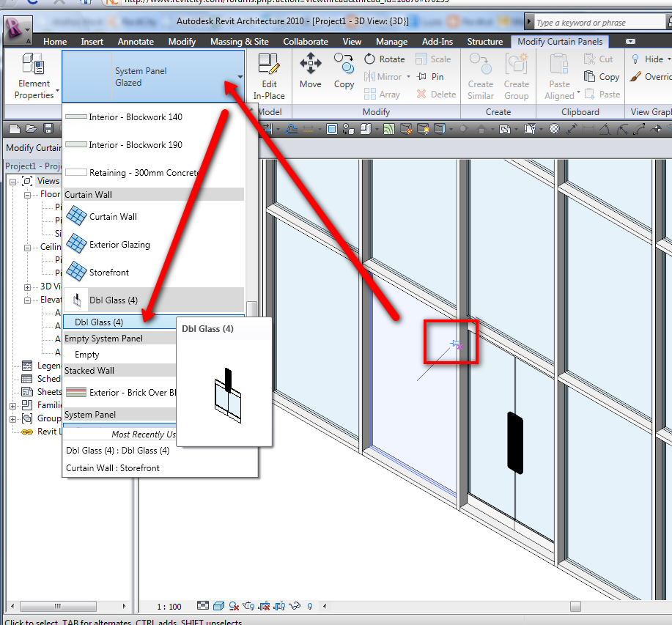Click the Edit In-Place tool
The image size is (672, 625).
(269, 76)
